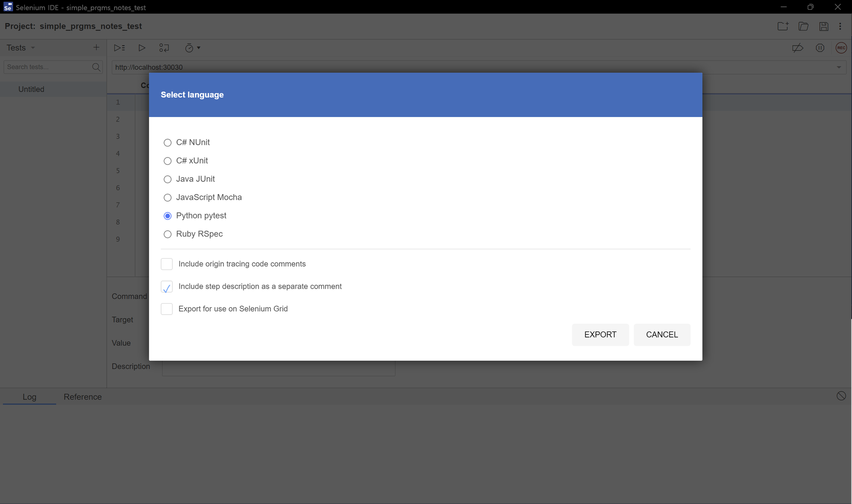The height and width of the screenshot is (504, 852).
Task: Choose C# xUnit as export language
Action: click(167, 161)
